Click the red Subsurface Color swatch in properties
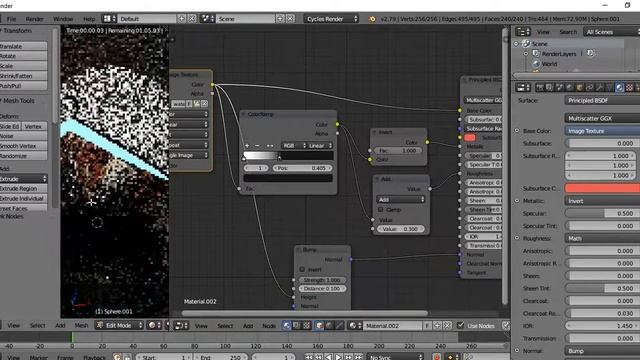Viewport: 640px width, 360px height. [602, 188]
